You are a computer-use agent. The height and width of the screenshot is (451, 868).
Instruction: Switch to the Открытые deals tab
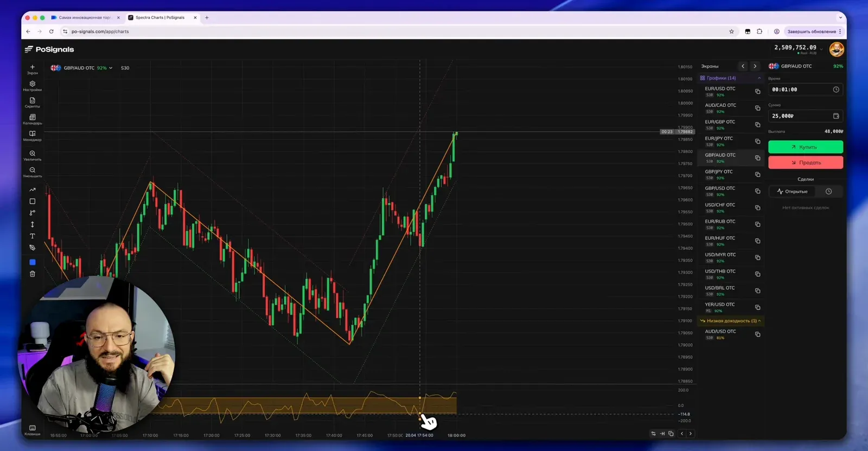[792, 191]
